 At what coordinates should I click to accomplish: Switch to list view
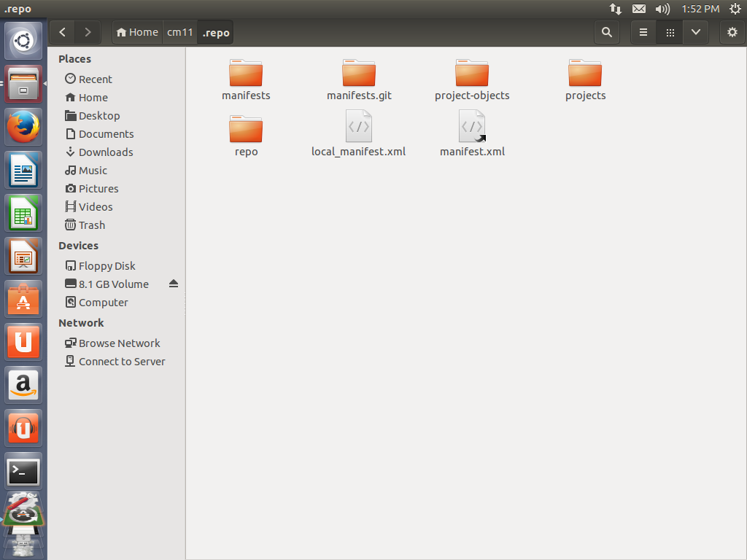643,32
